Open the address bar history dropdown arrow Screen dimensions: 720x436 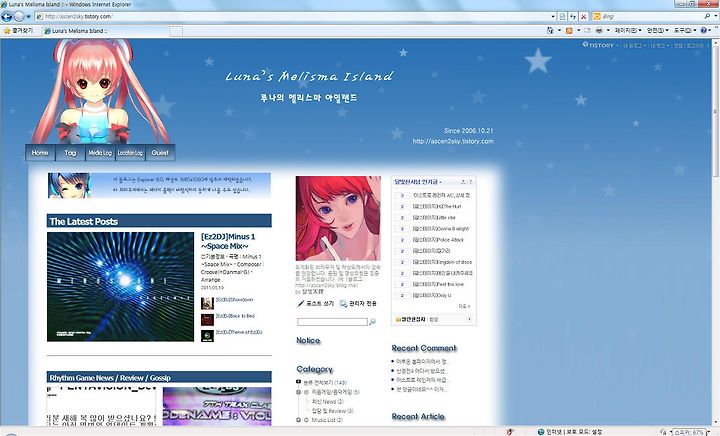pyautogui.click(x=553, y=17)
